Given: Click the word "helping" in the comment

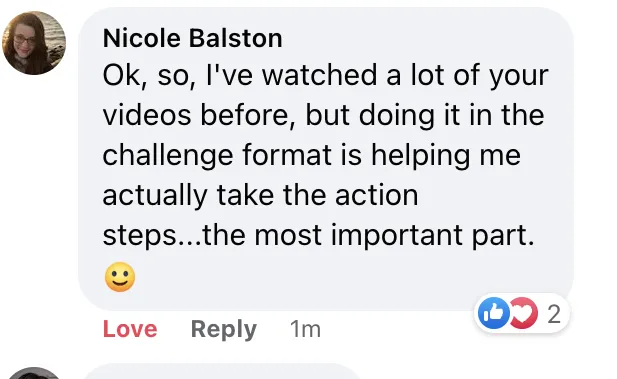Looking at the screenshot, I should click(421, 155).
